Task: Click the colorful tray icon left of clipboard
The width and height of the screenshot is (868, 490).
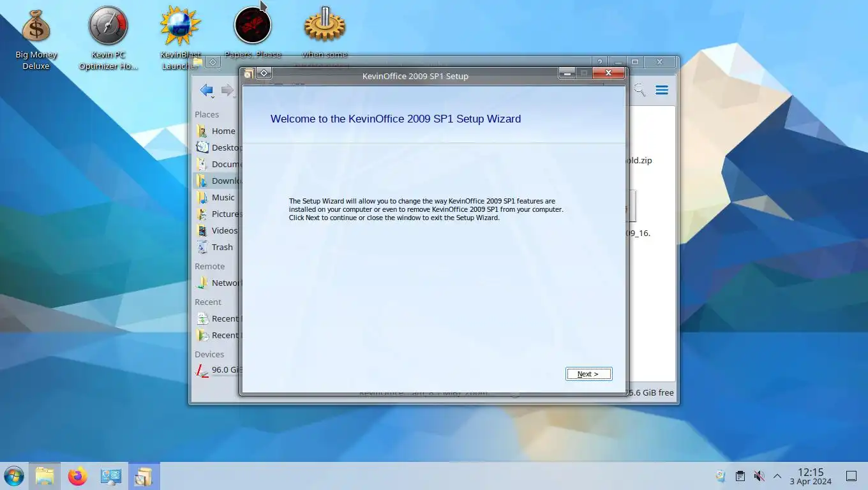Action: click(x=721, y=476)
